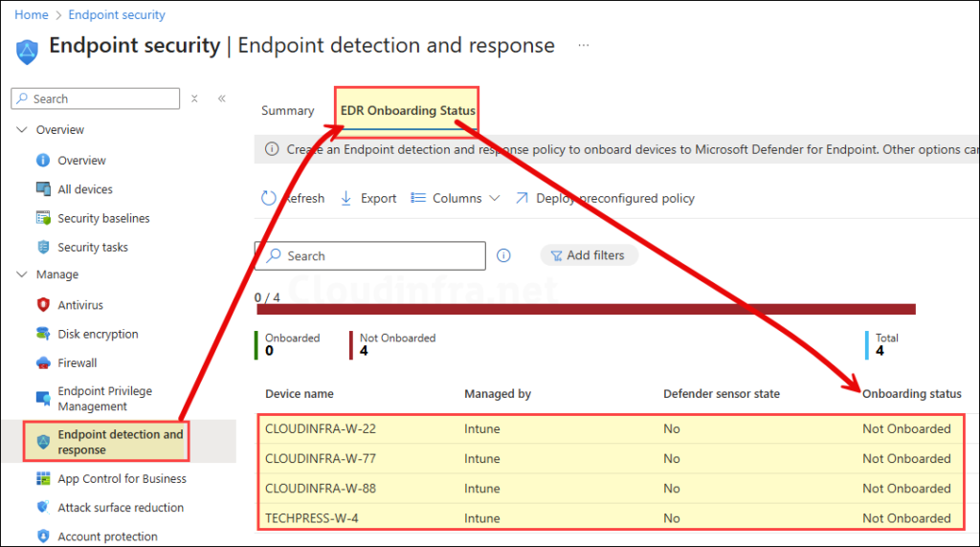Click Deploy preconfigured policy button
980x547 pixels.
605,198
